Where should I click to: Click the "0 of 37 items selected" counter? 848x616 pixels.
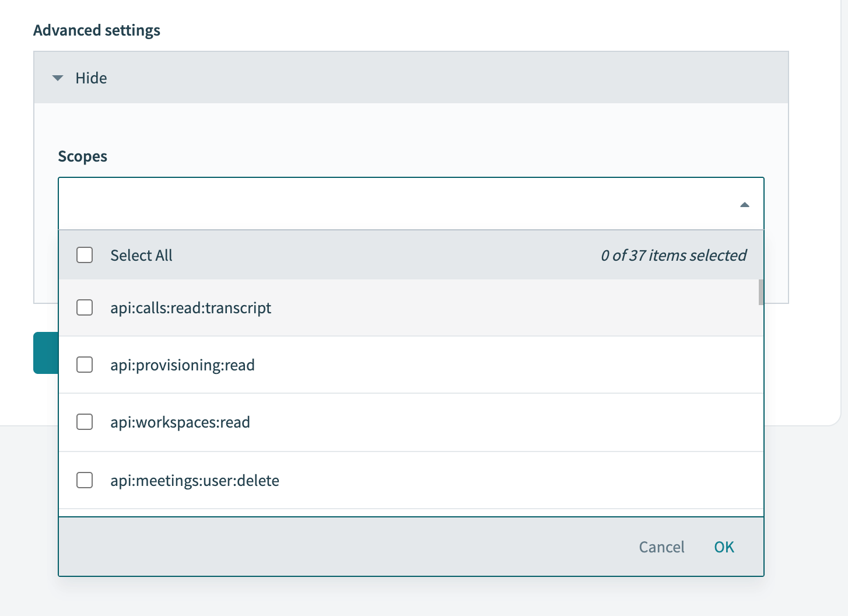[674, 256]
